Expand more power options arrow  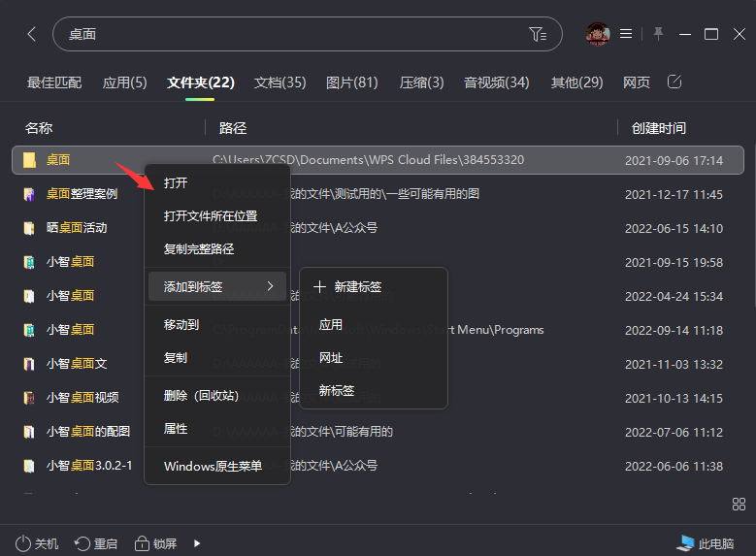pos(197,543)
